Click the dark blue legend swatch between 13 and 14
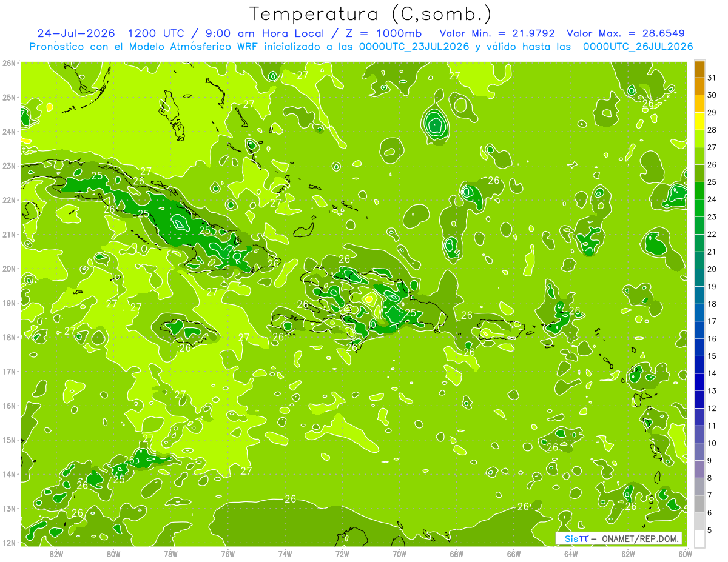This screenshot has height=562, width=728. point(699,382)
